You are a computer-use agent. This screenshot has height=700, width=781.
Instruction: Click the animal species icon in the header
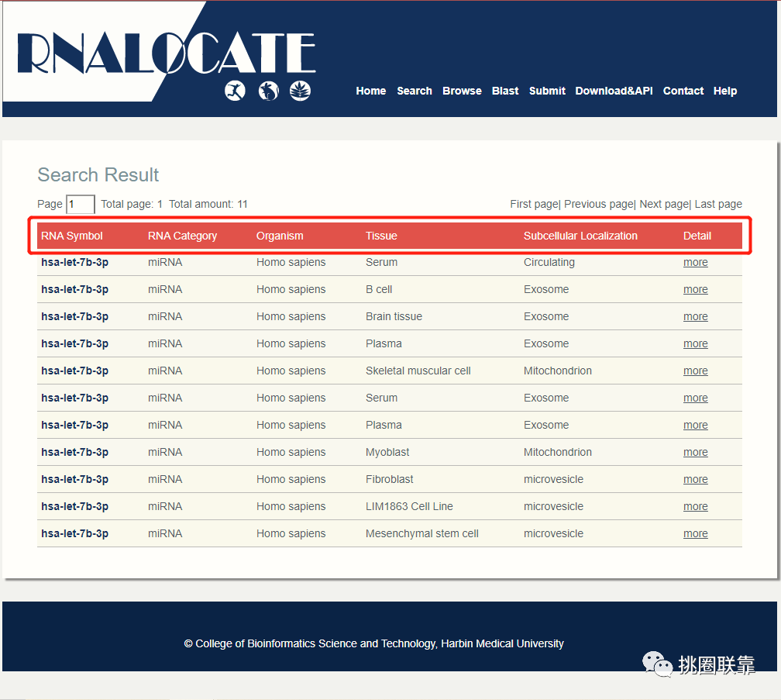coord(268,91)
